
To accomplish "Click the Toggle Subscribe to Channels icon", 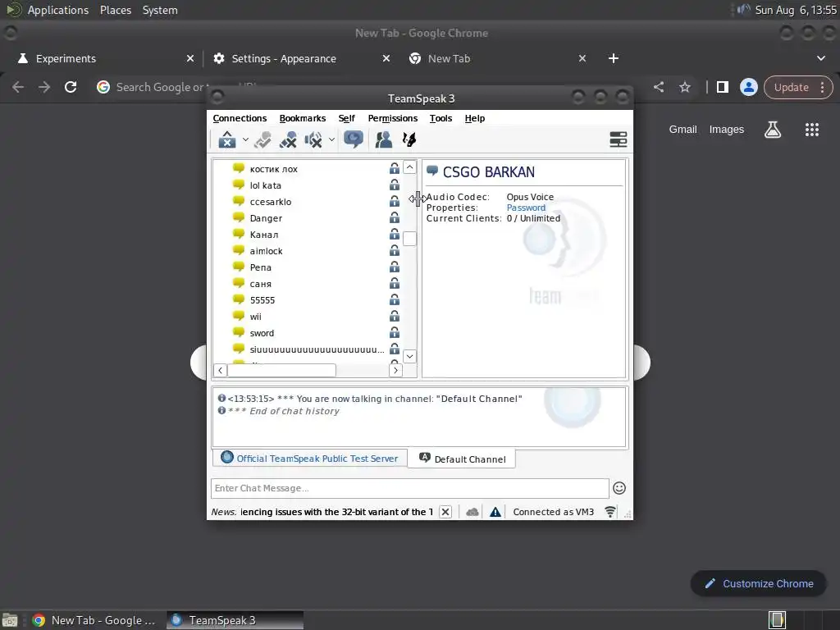I will tap(354, 139).
